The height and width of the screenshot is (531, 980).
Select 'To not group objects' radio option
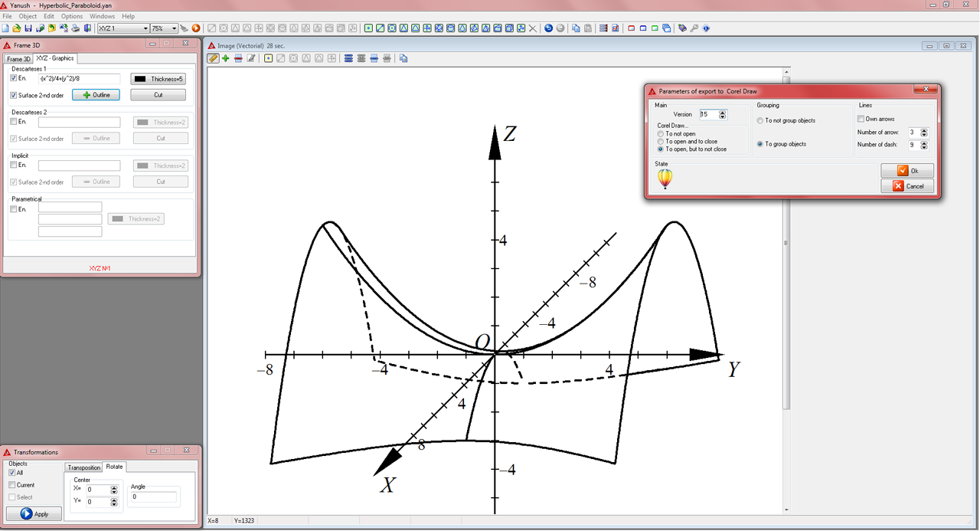click(x=759, y=121)
